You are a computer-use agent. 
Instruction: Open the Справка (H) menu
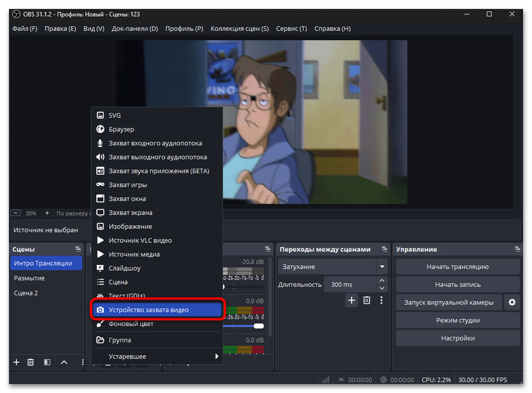point(333,29)
